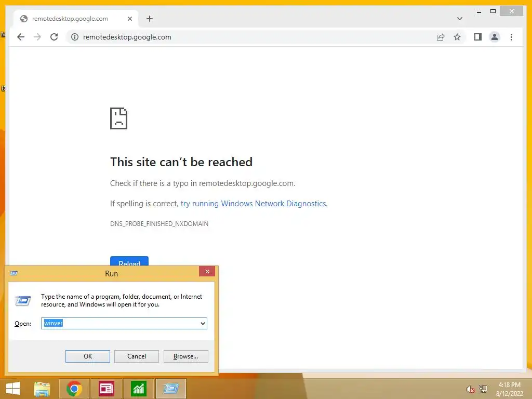The height and width of the screenshot is (399, 532).
Task: Open the red news app on taskbar
Action: (x=106, y=389)
